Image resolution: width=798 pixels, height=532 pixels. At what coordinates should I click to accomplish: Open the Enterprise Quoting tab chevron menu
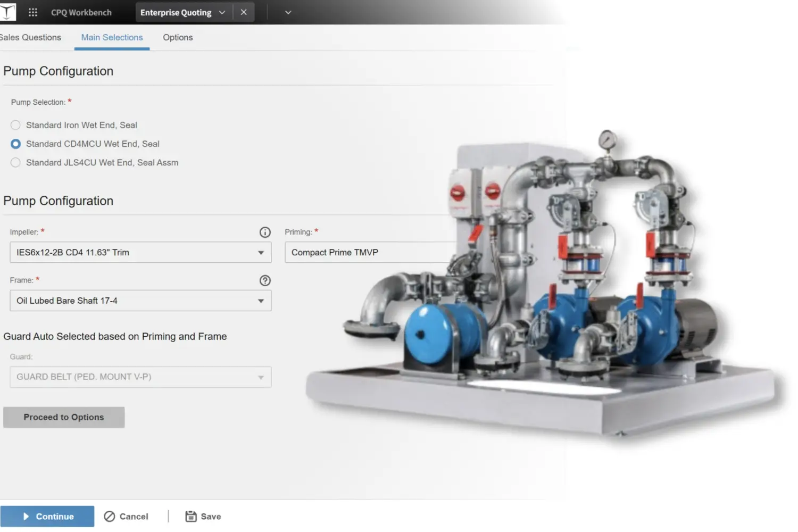[x=222, y=12]
